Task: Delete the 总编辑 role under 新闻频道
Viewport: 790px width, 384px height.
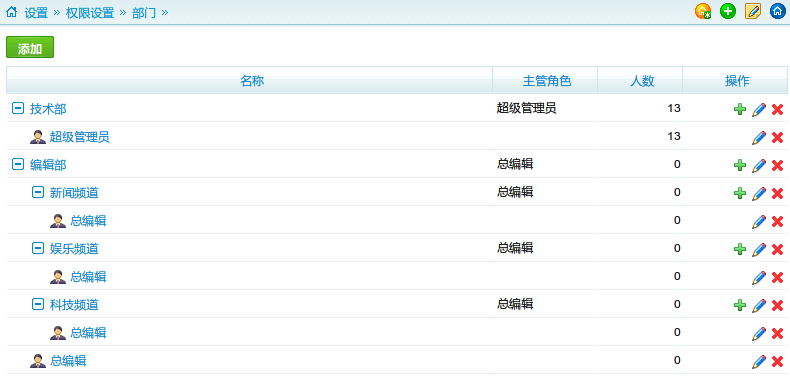Action: coord(777,221)
